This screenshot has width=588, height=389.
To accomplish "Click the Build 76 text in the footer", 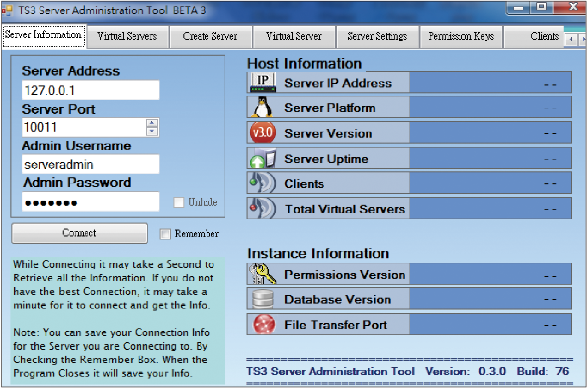I will tap(543, 371).
